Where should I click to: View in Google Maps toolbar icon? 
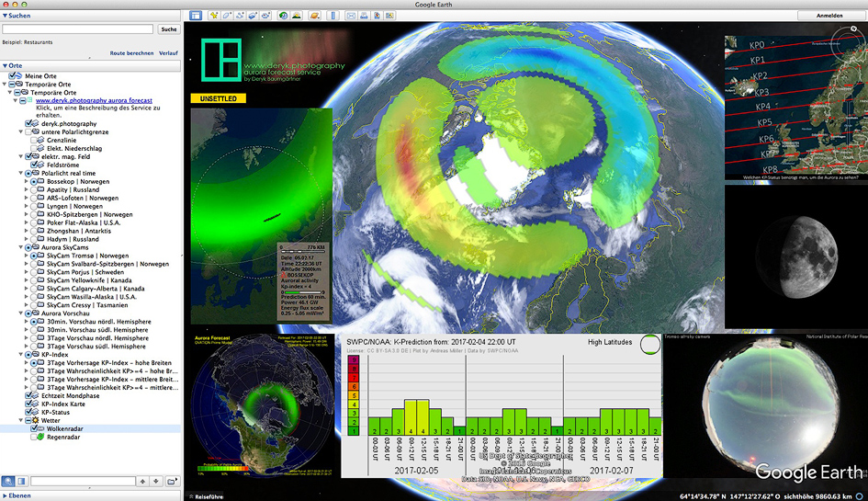tap(389, 16)
